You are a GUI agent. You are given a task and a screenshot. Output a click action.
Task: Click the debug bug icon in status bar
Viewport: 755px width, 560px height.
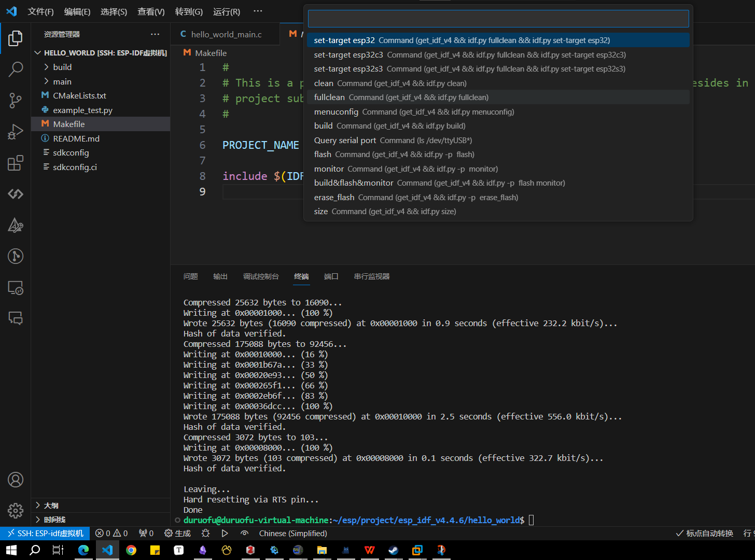click(x=206, y=533)
